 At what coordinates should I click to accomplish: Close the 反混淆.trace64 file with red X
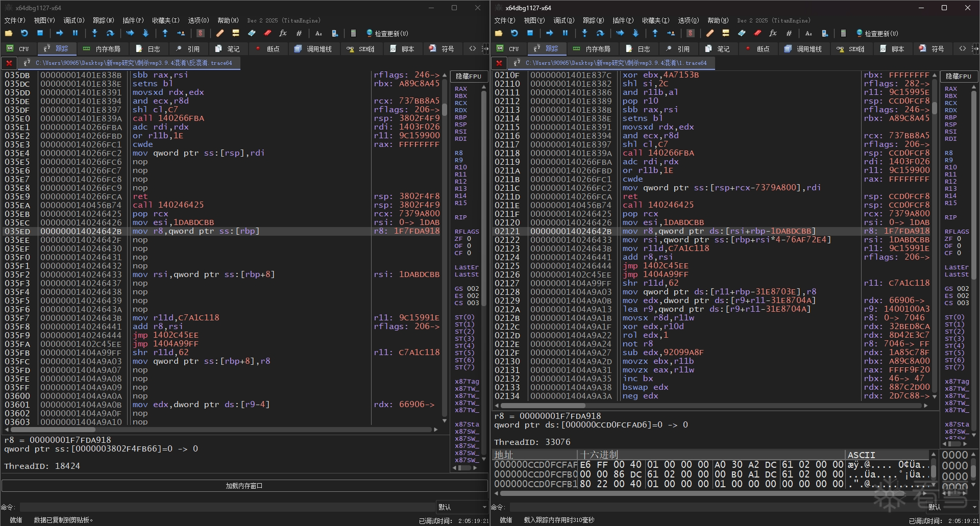tap(9, 63)
